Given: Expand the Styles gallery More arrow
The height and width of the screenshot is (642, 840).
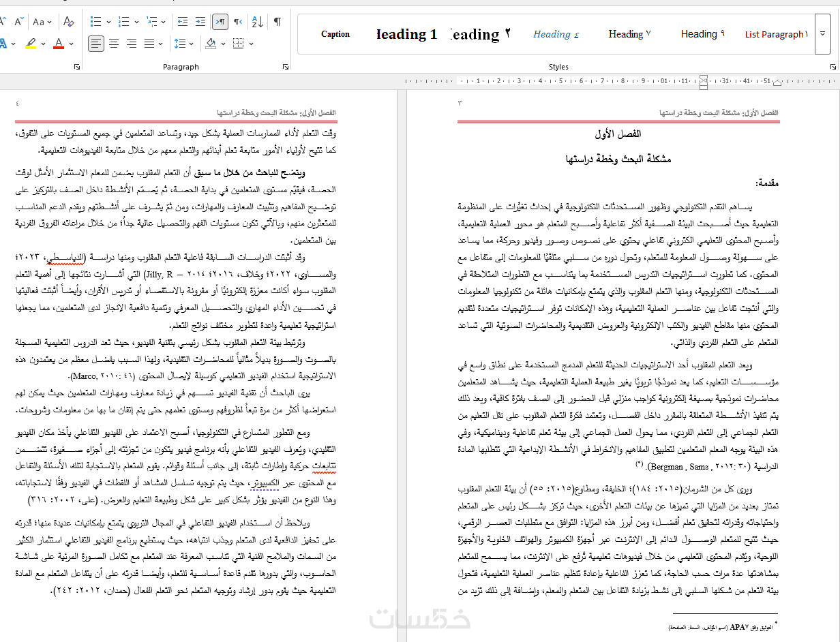Looking at the screenshot, I should point(823,34).
